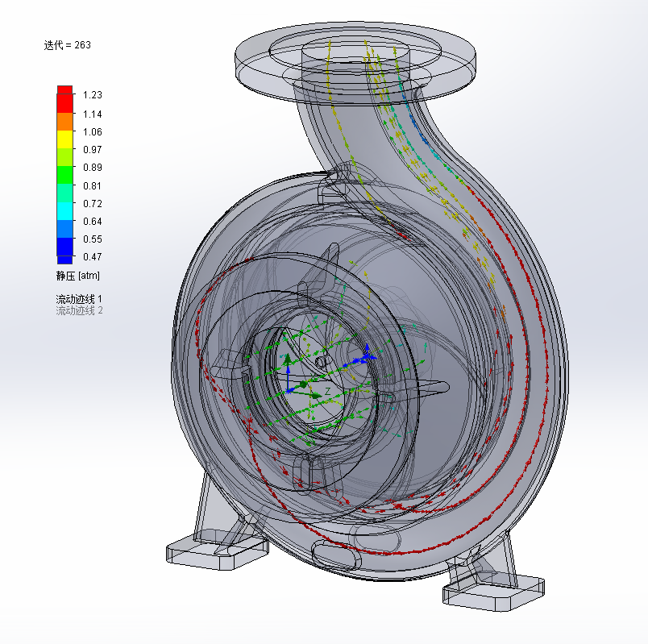Select the legend value 1.06
The height and width of the screenshot is (644, 648).
[92, 132]
